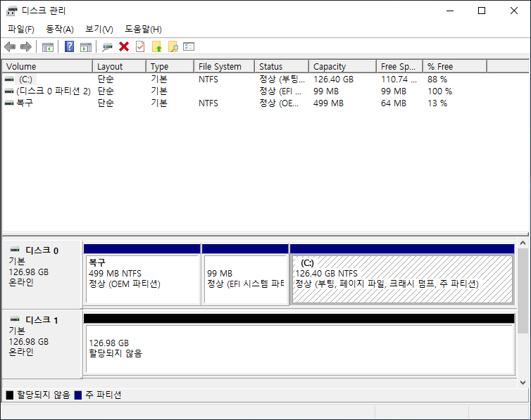This screenshot has height=420, width=531.
Task: Open the 동작(A) menu
Action: click(x=60, y=29)
